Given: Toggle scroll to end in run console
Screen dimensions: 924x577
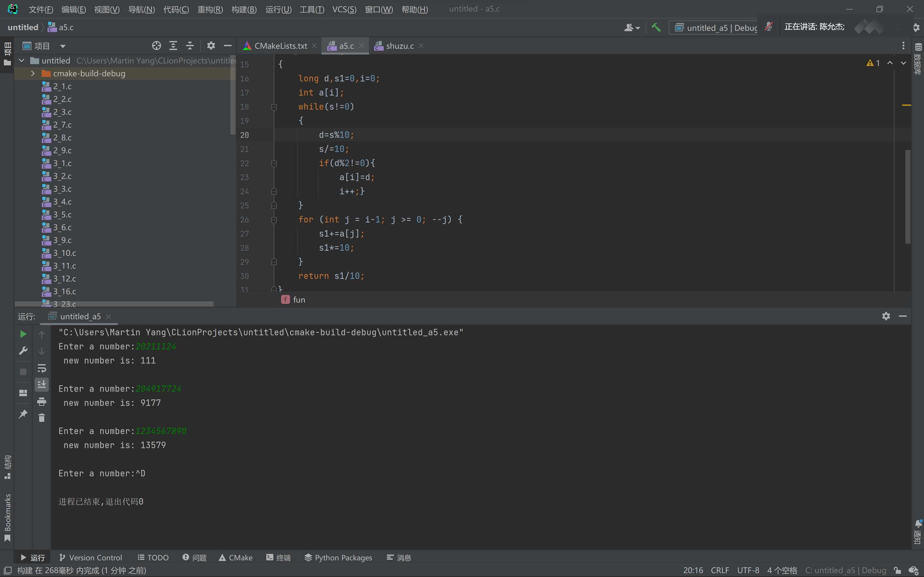Looking at the screenshot, I should [x=42, y=385].
